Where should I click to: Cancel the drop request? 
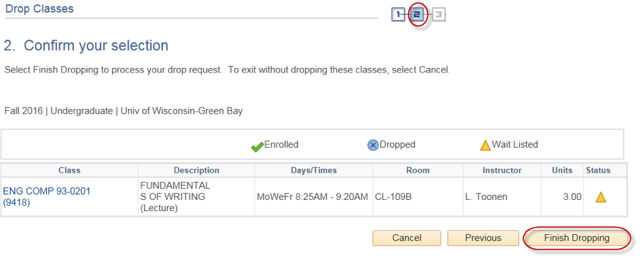click(407, 238)
